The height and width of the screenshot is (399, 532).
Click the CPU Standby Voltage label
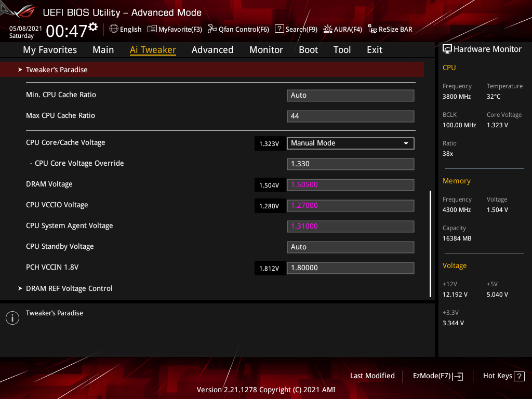click(x=60, y=247)
